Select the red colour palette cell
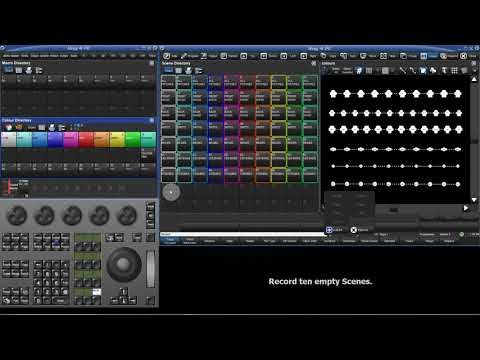The image size is (480, 360). [86, 139]
